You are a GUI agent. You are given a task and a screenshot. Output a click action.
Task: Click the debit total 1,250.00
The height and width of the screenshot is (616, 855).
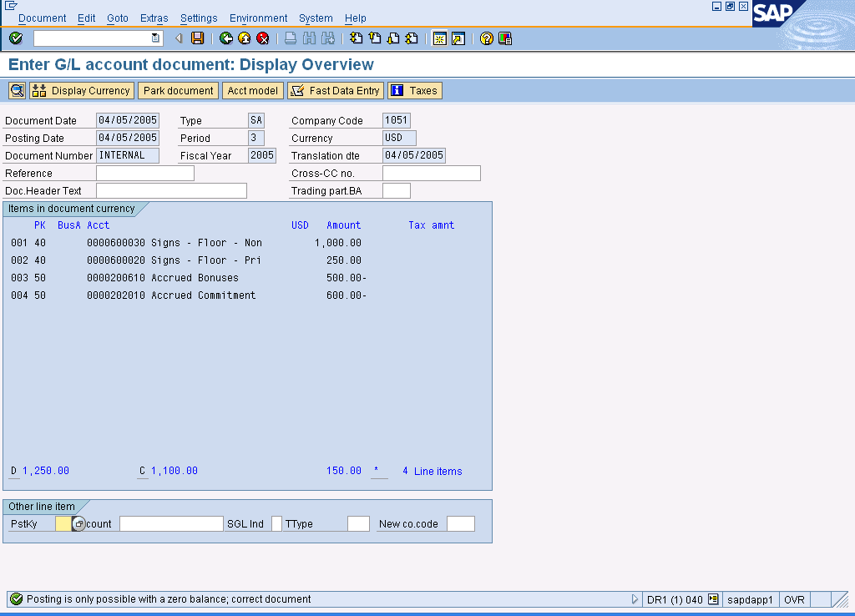(x=46, y=471)
